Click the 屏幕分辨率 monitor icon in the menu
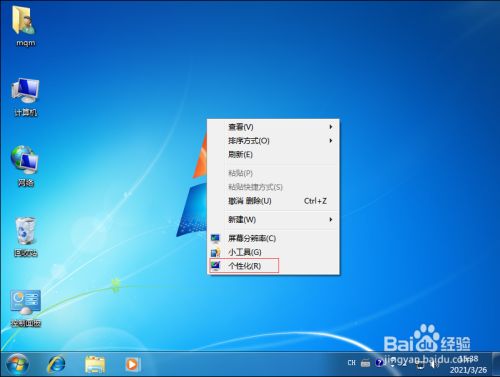The image size is (500, 377). (215, 238)
